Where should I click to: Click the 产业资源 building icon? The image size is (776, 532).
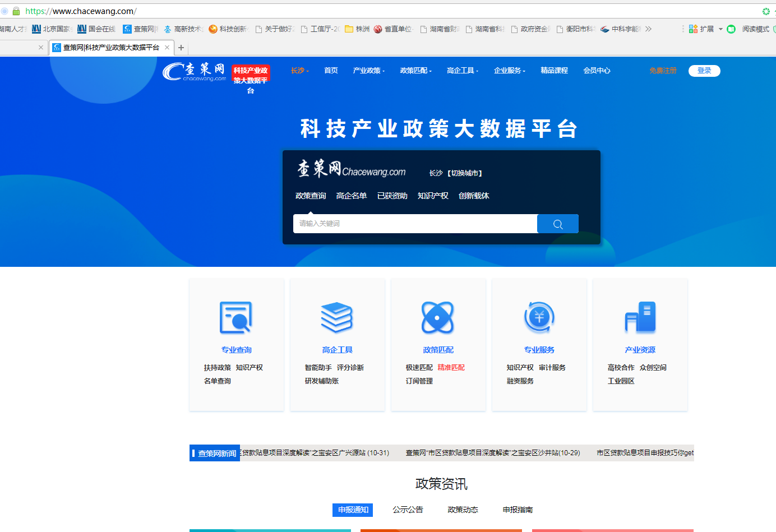(x=640, y=317)
